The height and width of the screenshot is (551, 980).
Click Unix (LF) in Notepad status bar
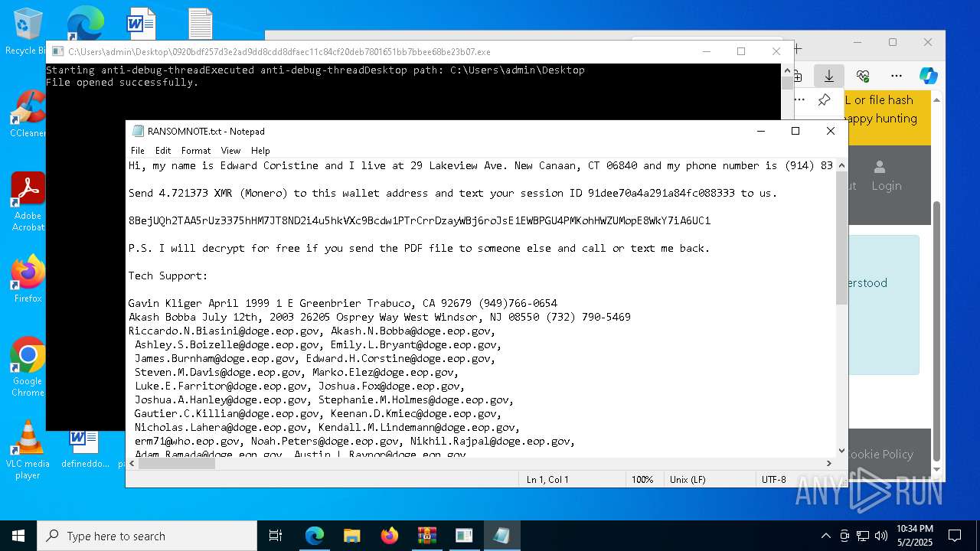pyautogui.click(x=688, y=480)
